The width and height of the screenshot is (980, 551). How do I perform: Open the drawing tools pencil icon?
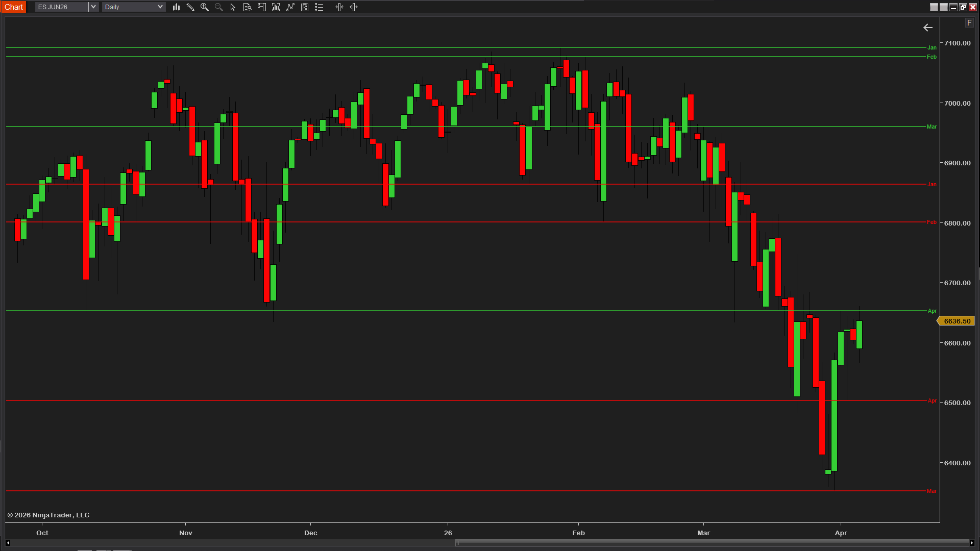[x=191, y=7]
